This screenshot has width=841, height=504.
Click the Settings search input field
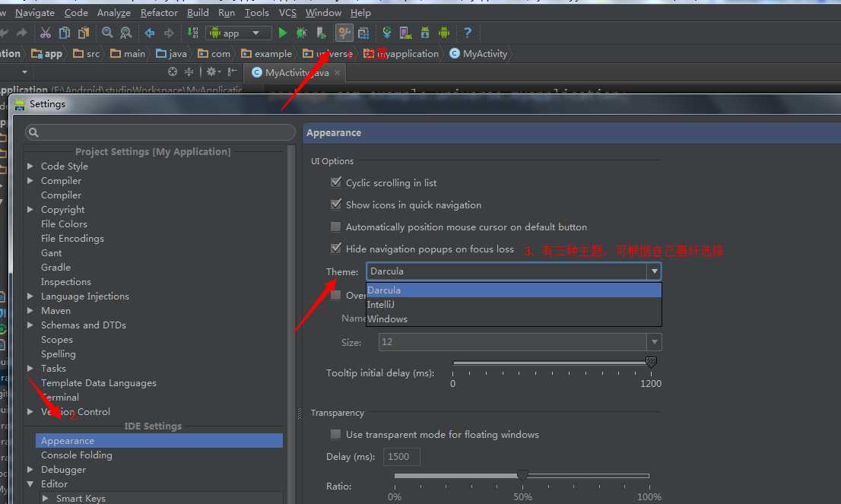[160, 132]
